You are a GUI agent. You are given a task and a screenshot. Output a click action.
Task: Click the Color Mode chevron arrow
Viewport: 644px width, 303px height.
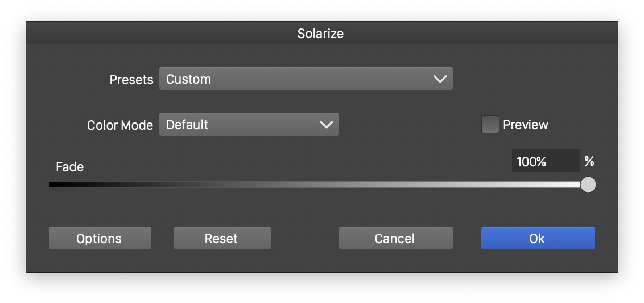click(x=326, y=125)
